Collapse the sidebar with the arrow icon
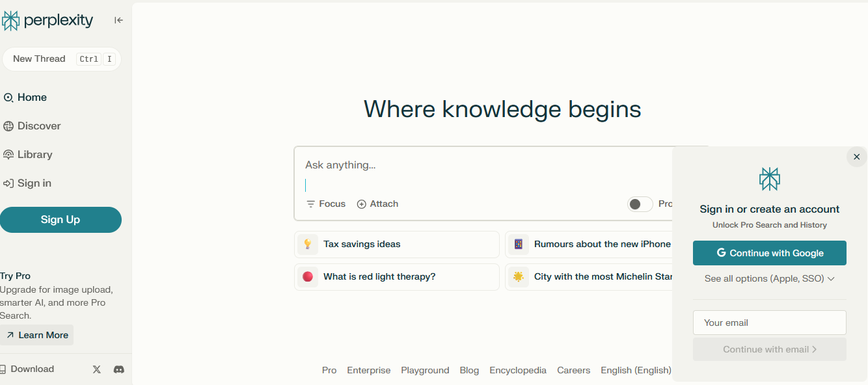Image resolution: width=868 pixels, height=385 pixels. pyautogui.click(x=118, y=20)
